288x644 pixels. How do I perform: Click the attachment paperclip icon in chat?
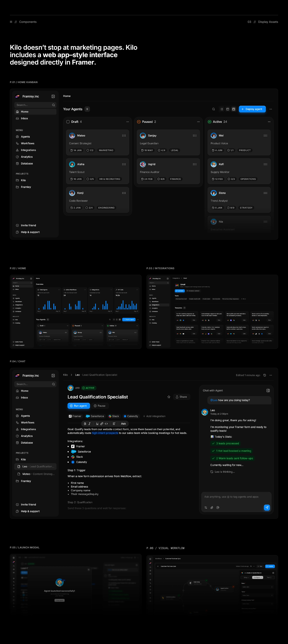coord(212,507)
